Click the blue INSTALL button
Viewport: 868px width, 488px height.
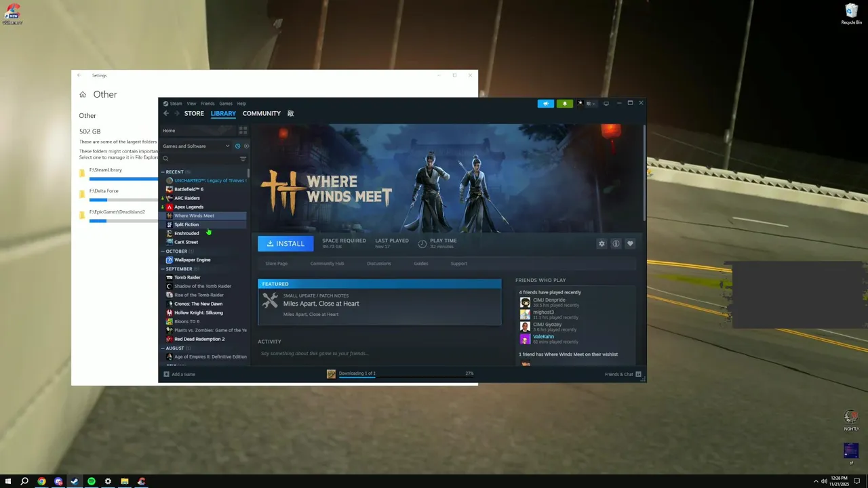(285, 243)
